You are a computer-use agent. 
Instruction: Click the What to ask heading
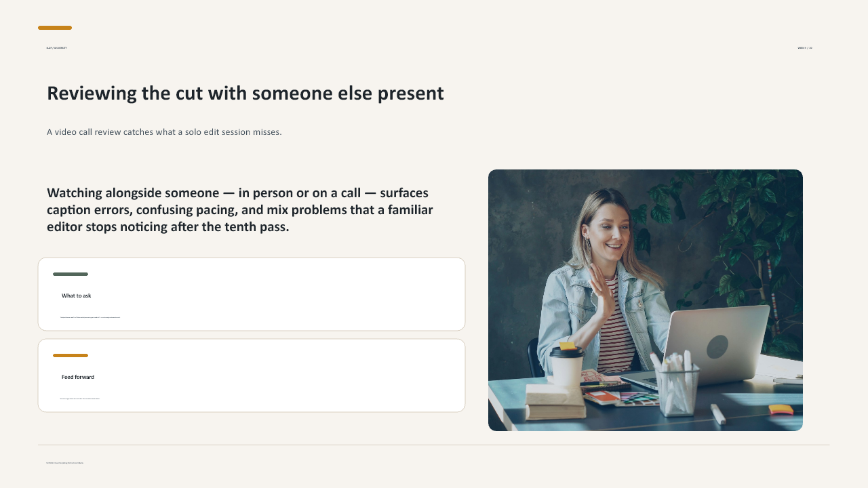77,296
